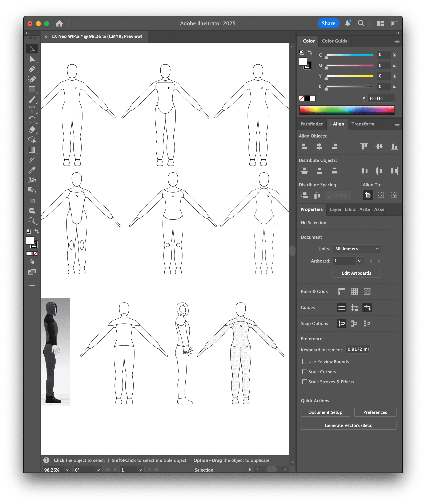
Task: Open the Color Guide tab
Action: (334, 41)
